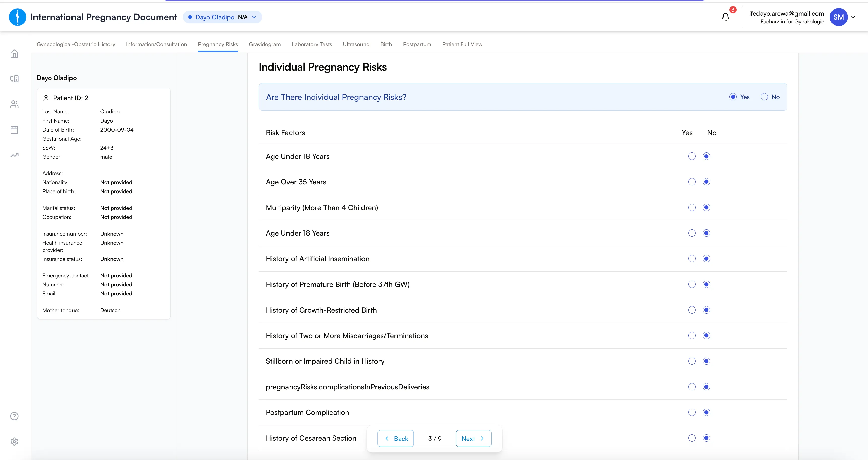Image resolution: width=868 pixels, height=460 pixels.
Task: Open the notifications bell
Action: (x=726, y=17)
